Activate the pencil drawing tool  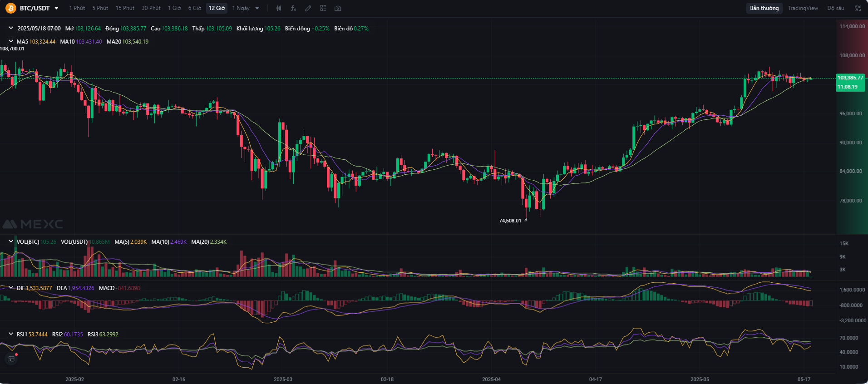point(308,8)
